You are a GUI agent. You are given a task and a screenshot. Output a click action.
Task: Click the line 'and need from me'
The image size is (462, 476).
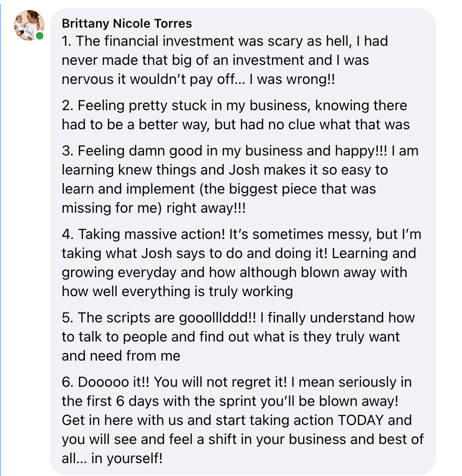coord(121,355)
